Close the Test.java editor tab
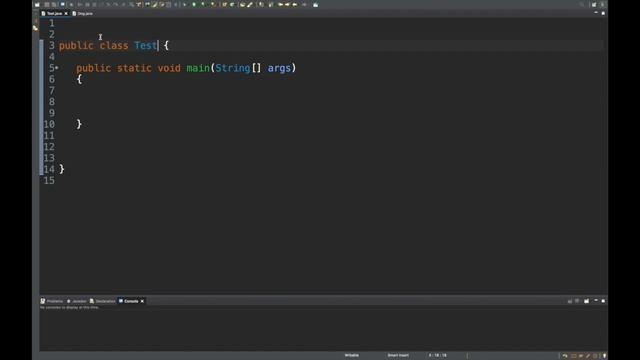This screenshot has height=360, width=640. click(66, 13)
